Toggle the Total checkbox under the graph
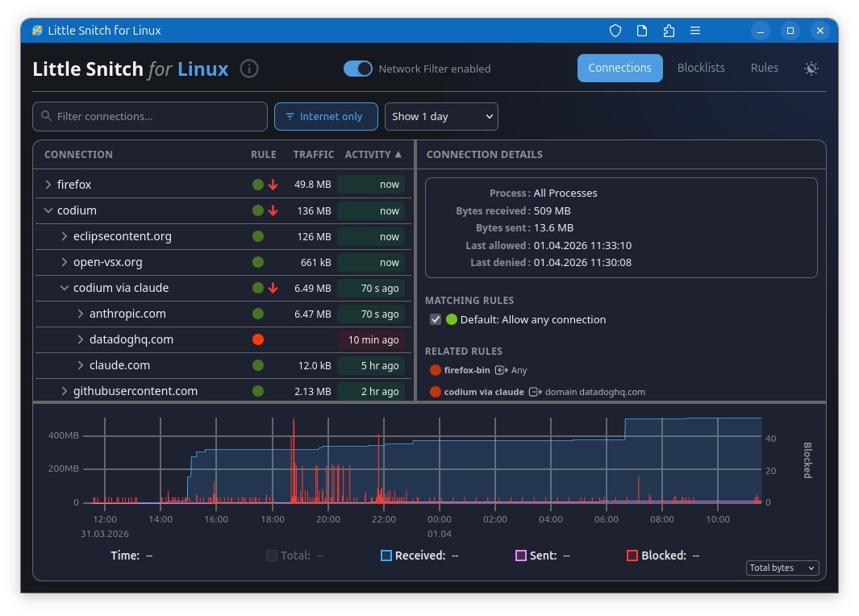This screenshot has height=616, width=859. pyautogui.click(x=272, y=556)
